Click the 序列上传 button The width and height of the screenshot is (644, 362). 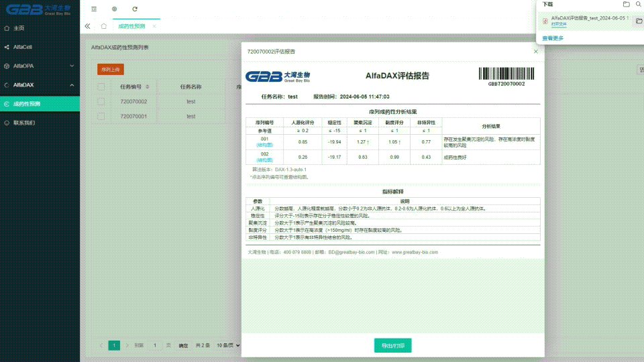(111, 69)
